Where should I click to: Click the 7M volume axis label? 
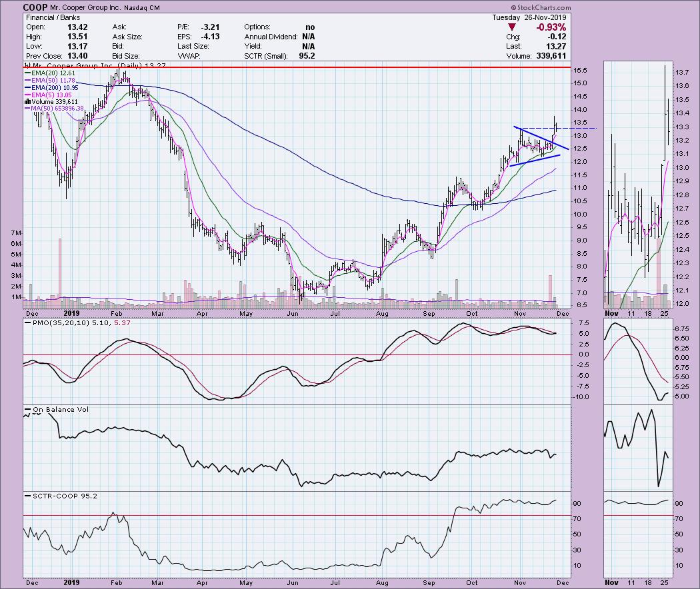pos(16,233)
